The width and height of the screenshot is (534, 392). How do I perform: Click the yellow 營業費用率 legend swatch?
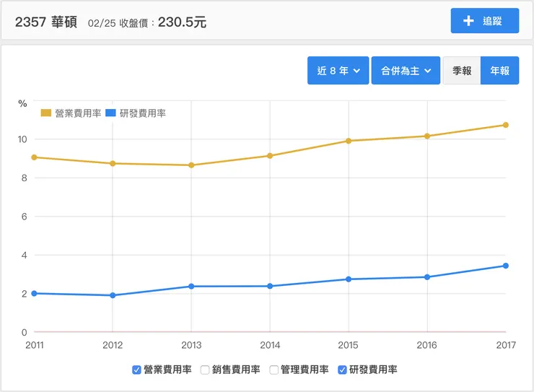tap(46, 113)
